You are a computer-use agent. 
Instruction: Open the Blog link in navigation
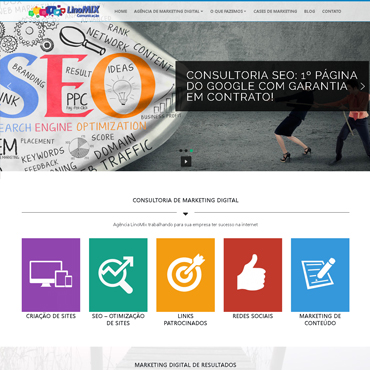pyautogui.click(x=309, y=11)
